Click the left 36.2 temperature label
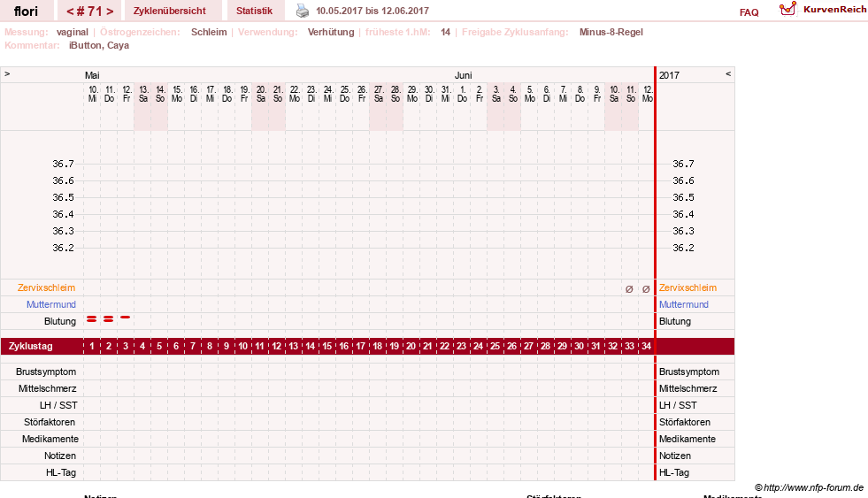This screenshot has width=868, height=498. 63,248
